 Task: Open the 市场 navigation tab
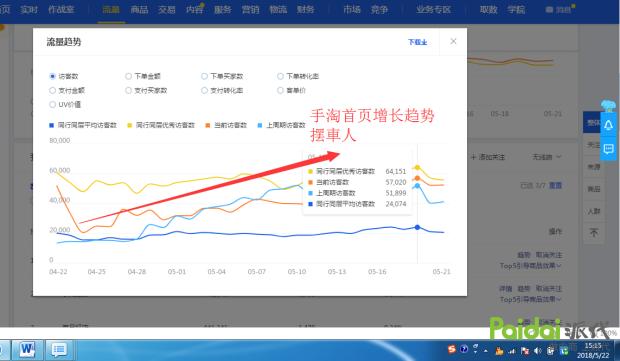pyautogui.click(x=352, y=9)
